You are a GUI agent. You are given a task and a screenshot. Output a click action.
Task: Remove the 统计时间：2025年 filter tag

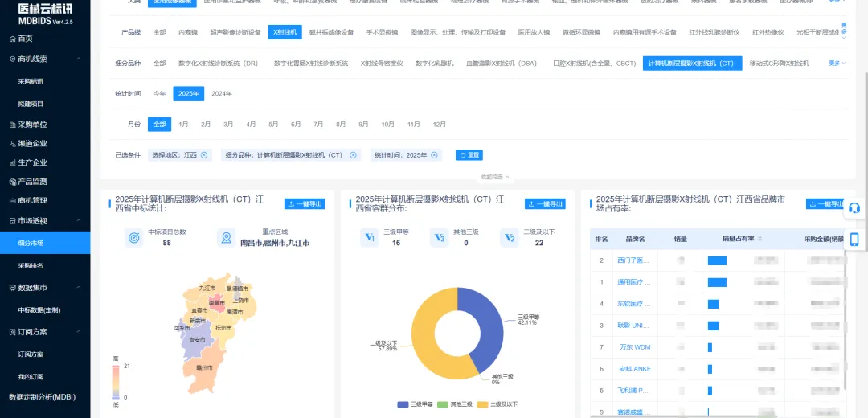[x=434, y=155]
